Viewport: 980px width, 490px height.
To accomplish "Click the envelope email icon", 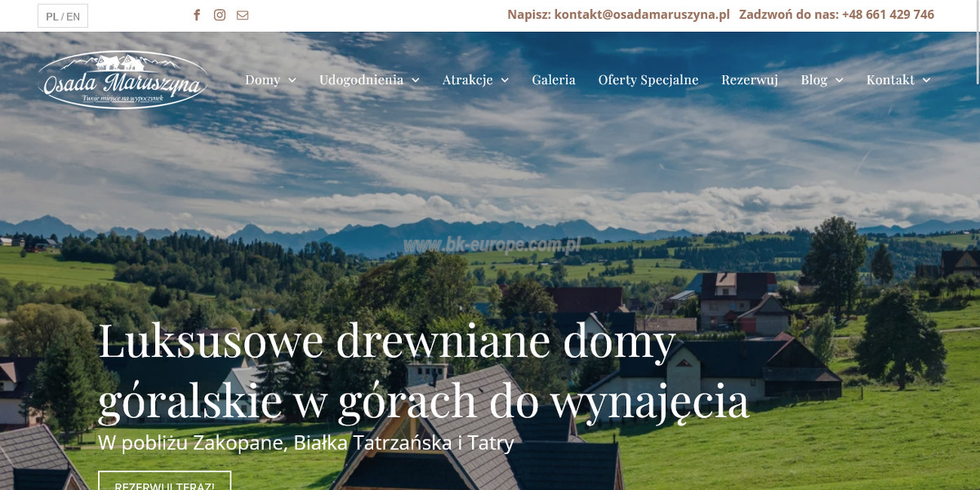I will [x=243, y=15].
